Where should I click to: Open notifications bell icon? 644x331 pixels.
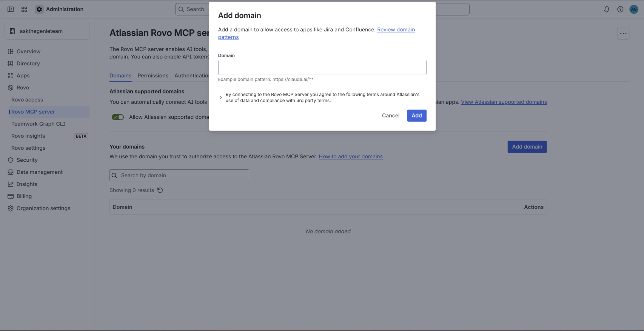[607, 9]
